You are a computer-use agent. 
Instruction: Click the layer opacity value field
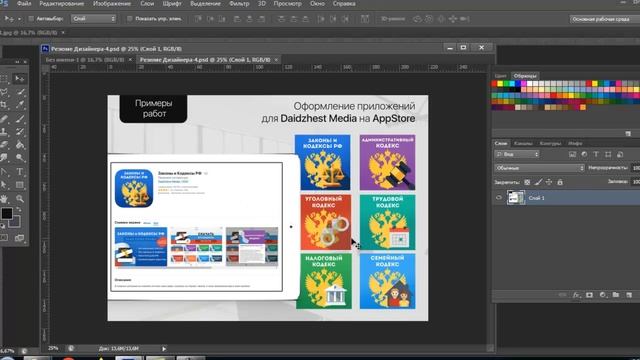[x=636, y=168]
